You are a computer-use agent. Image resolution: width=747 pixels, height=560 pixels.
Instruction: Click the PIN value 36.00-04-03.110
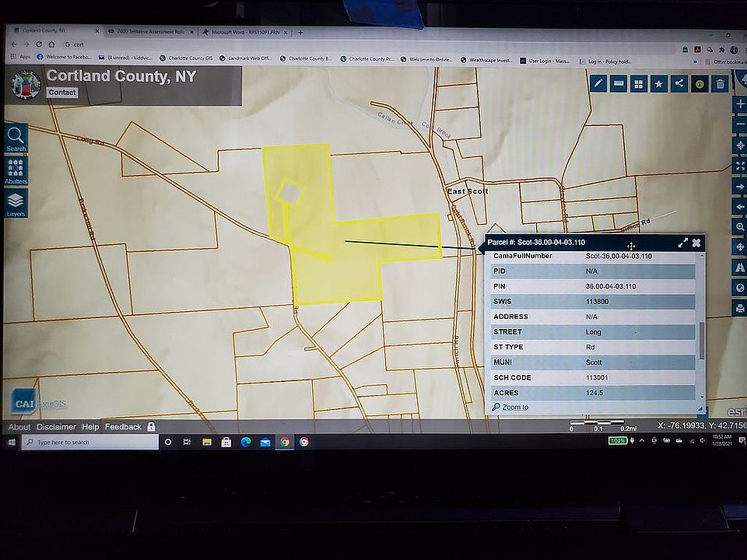(x=611, y=286)
